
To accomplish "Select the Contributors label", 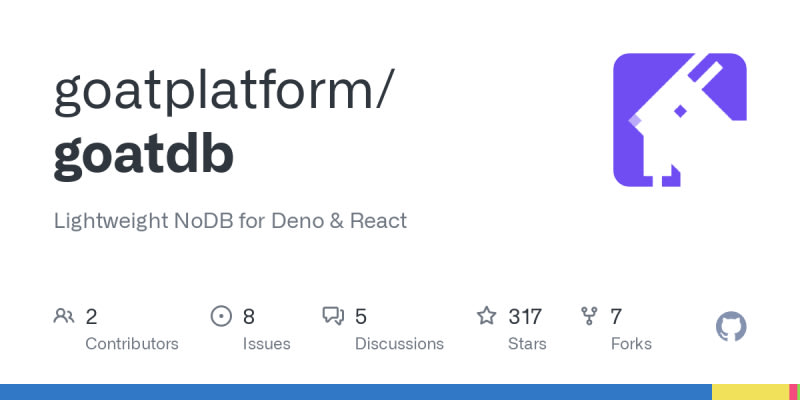I will click(132, 344).
